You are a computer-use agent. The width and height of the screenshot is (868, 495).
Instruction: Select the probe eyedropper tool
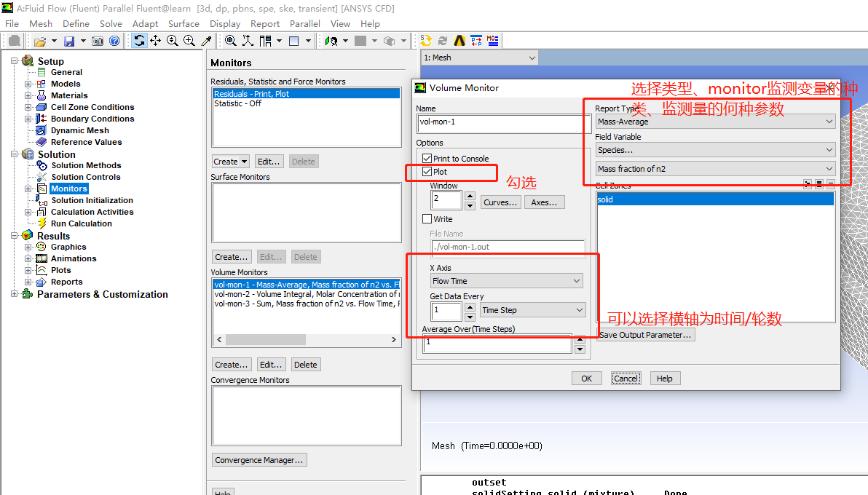coord(206,41)
